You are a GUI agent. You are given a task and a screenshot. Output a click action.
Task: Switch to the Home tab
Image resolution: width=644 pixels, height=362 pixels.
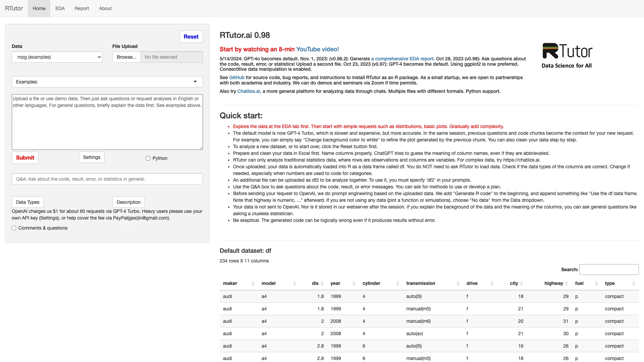39,8
